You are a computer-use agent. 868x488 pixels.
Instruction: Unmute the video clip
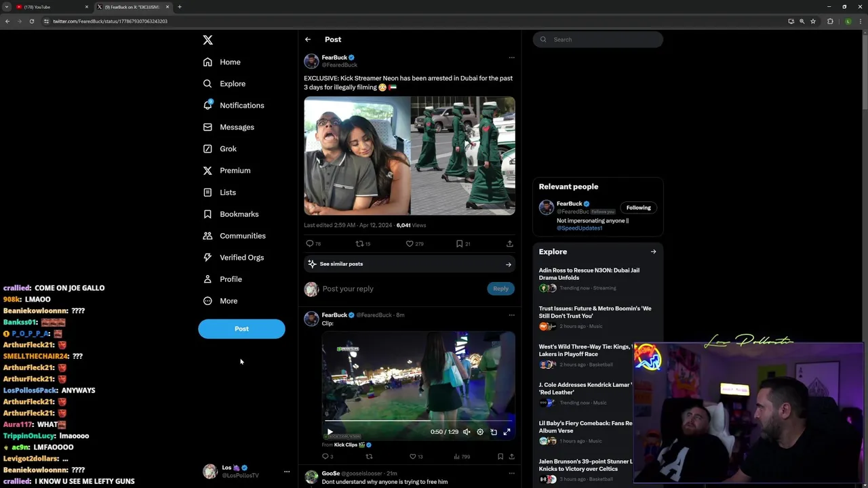467,432
